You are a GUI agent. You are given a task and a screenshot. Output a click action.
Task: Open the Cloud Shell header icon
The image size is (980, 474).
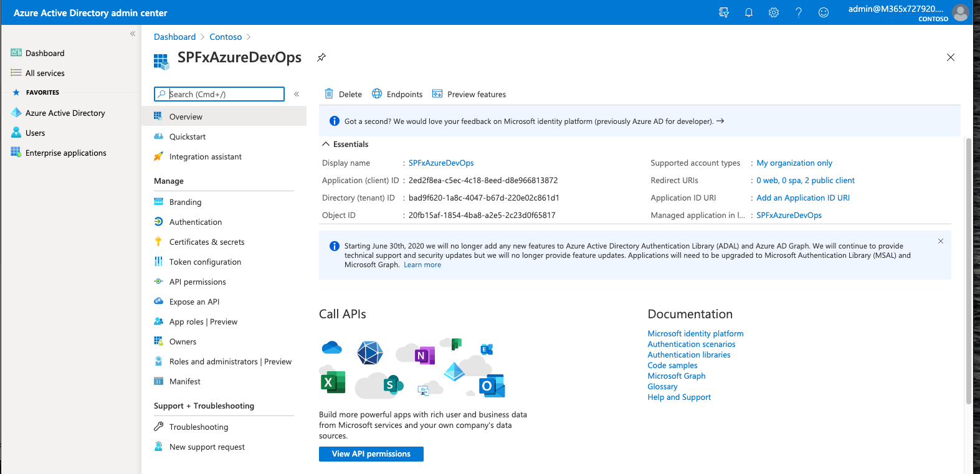724,12
